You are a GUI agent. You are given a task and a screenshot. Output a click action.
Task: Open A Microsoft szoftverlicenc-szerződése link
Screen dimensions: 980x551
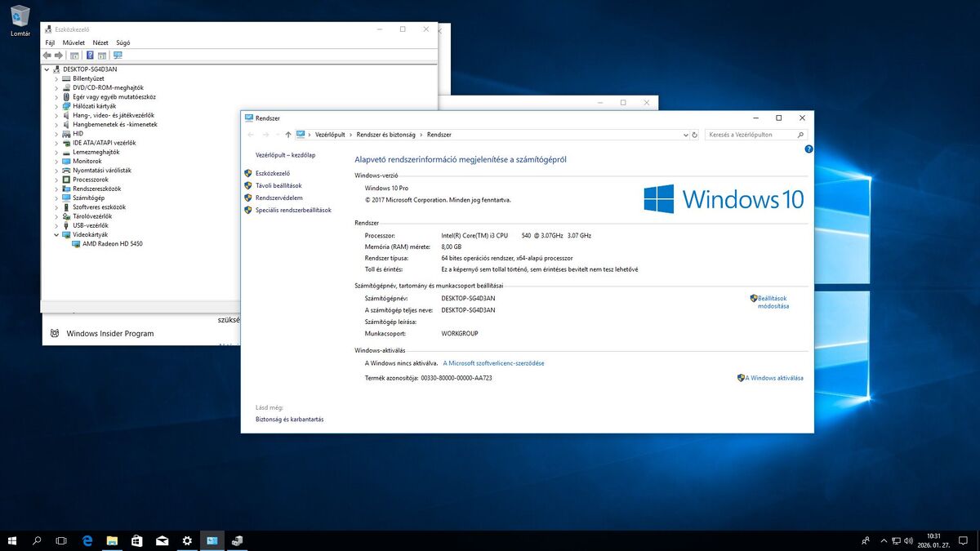[x=493, y=363]
